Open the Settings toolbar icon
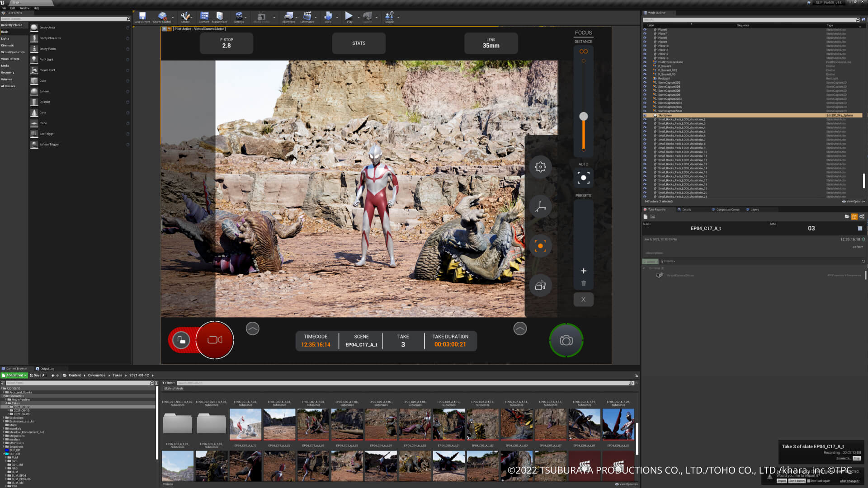868x488 pixels. coord(239,17)
